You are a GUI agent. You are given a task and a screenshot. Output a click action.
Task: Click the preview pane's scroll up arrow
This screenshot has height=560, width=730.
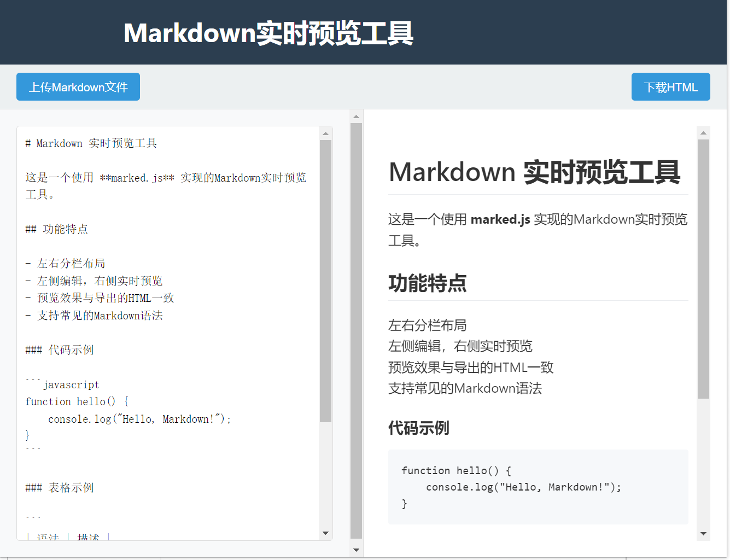(x=703, y=133)
